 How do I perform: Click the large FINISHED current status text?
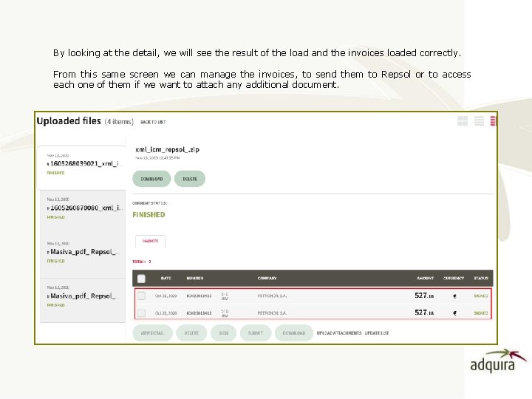149,215
